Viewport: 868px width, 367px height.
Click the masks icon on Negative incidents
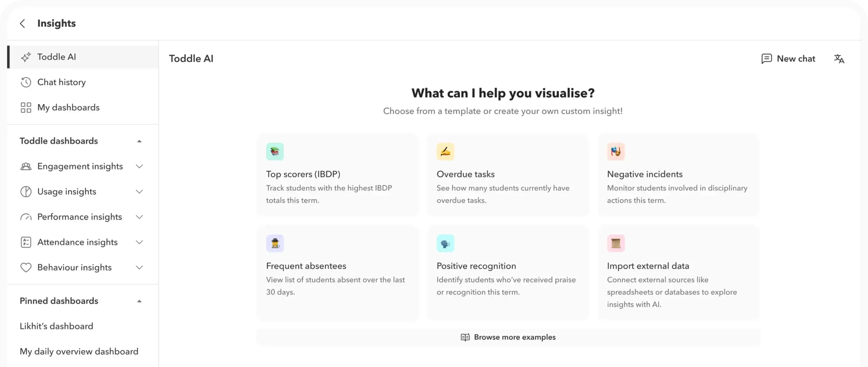616,151
